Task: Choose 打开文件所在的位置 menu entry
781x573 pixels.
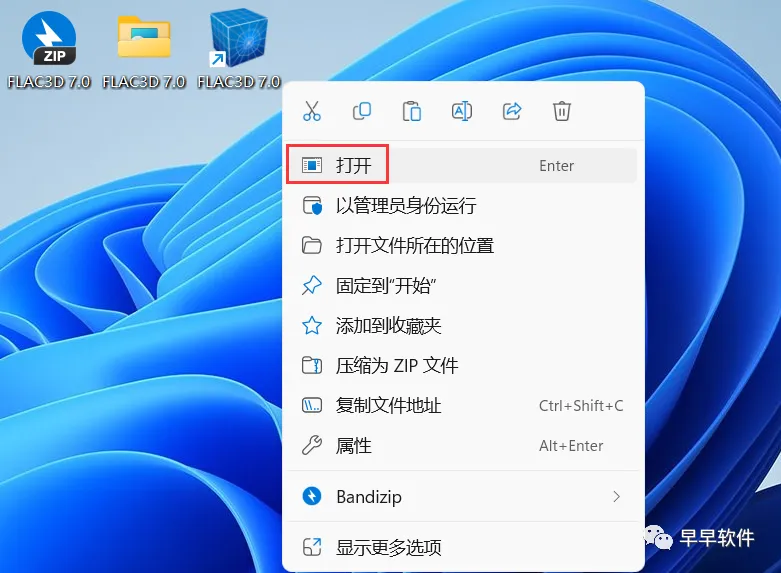Action: coord(463,245)
